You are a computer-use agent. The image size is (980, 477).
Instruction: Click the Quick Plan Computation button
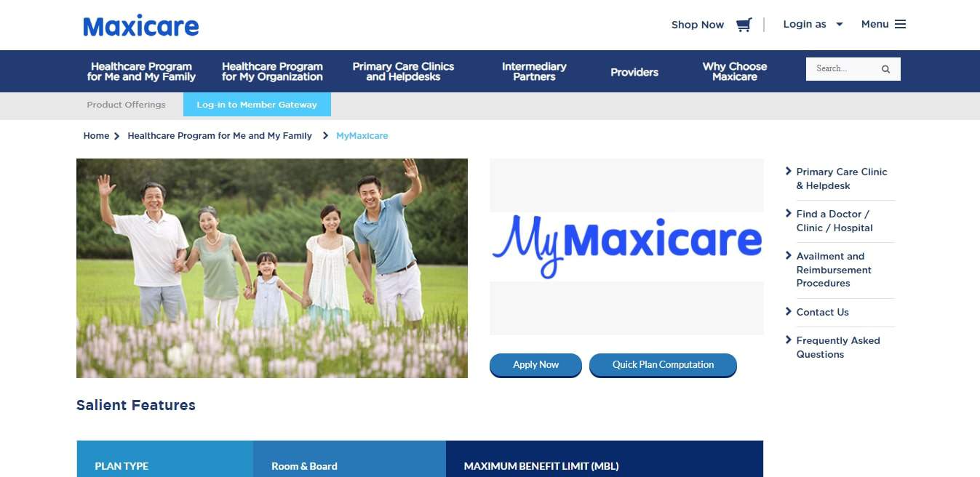tap(663, 365)
